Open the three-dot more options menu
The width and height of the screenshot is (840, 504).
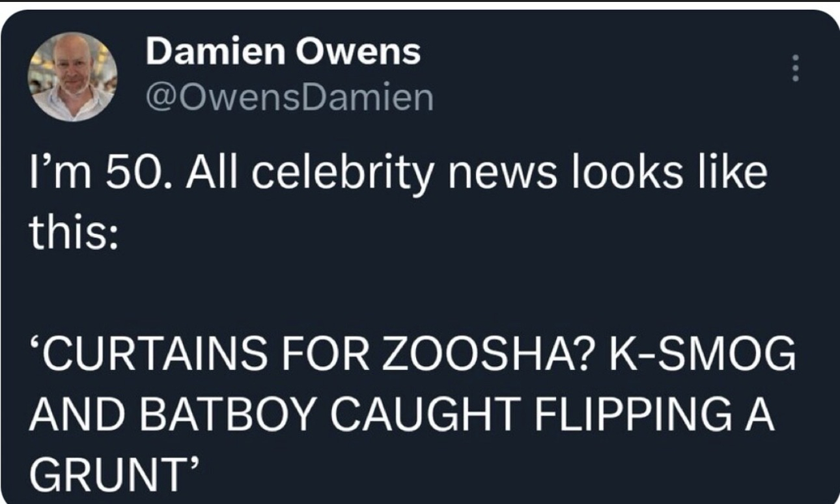coord(793,68)
